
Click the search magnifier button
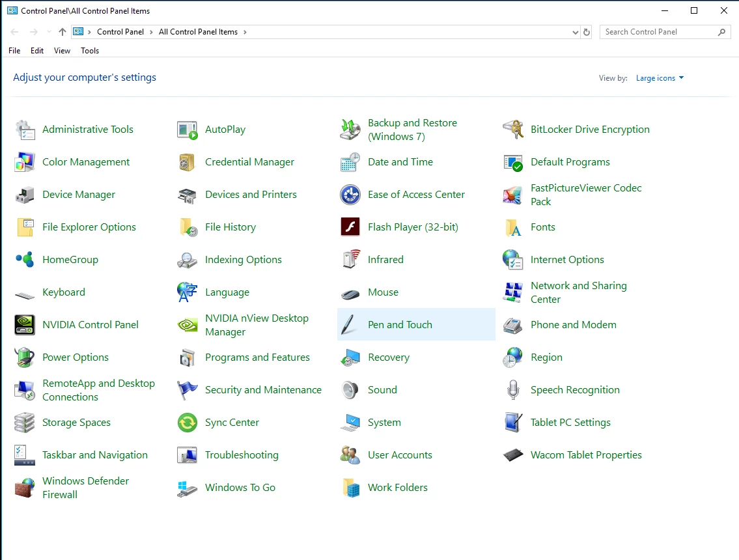(x=721, y=32)
